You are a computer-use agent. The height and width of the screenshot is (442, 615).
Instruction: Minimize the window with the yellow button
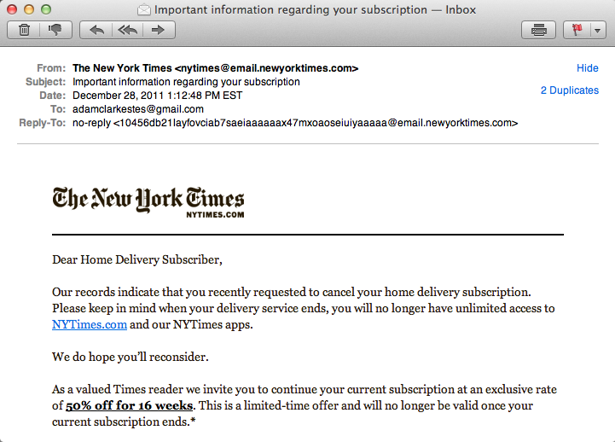click(x=29, y=9)
